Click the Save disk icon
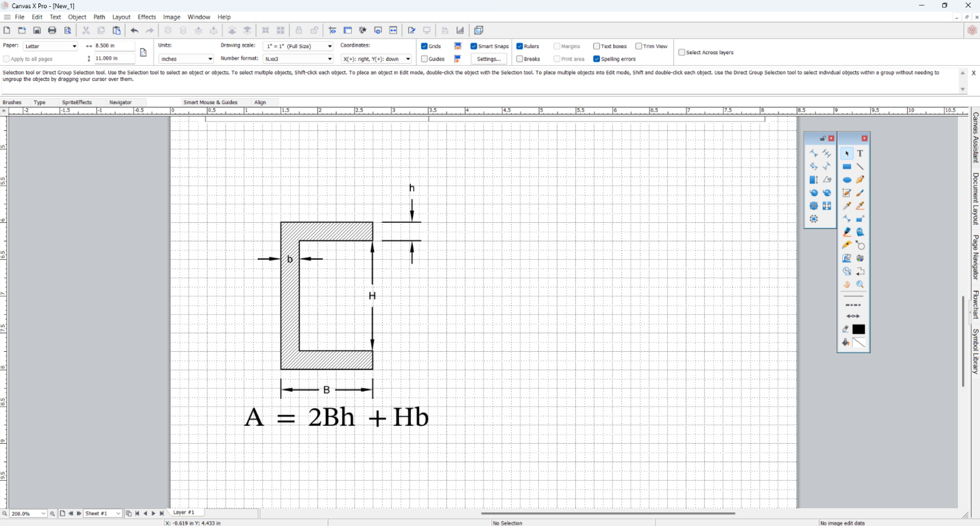 37,30
